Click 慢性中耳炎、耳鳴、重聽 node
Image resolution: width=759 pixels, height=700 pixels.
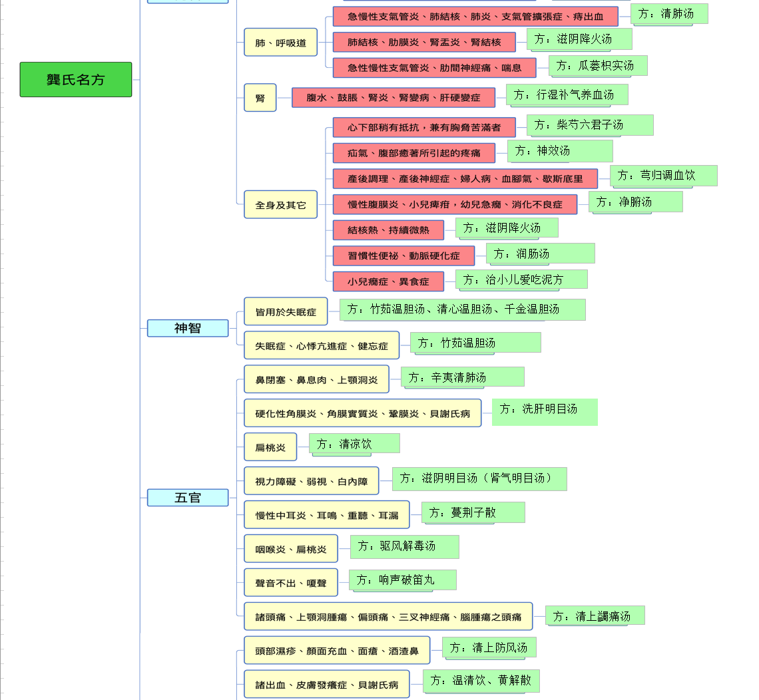click(x=327, y=515)
